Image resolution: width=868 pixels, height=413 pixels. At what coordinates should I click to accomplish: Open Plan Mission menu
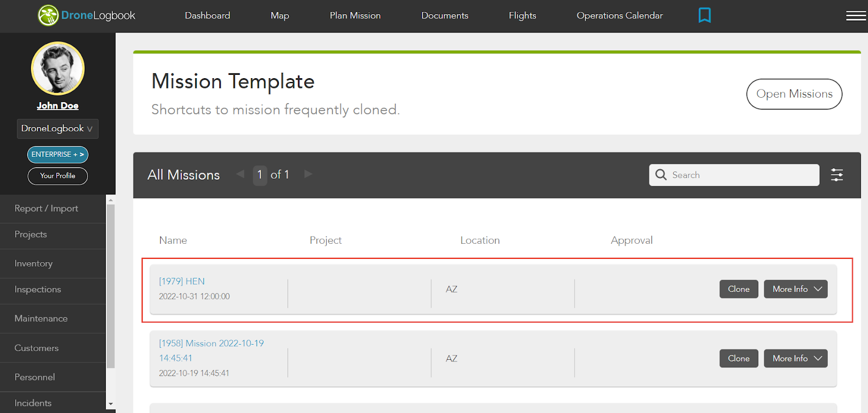(355, 16)
